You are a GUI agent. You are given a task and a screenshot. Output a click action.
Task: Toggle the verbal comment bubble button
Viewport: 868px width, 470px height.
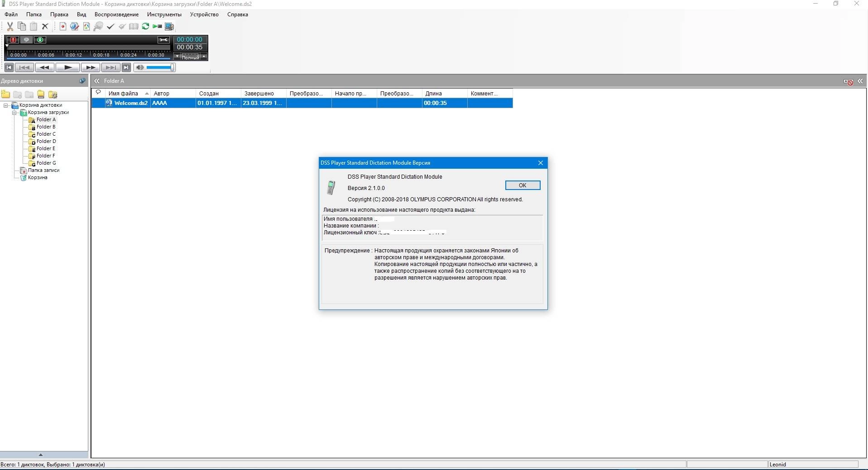[x=26, y=40]
